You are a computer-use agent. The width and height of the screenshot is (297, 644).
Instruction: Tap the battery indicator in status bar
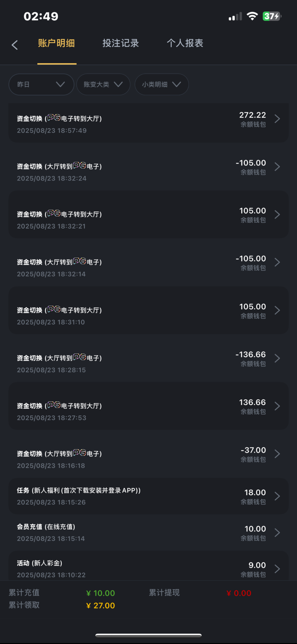coord(272,17)
